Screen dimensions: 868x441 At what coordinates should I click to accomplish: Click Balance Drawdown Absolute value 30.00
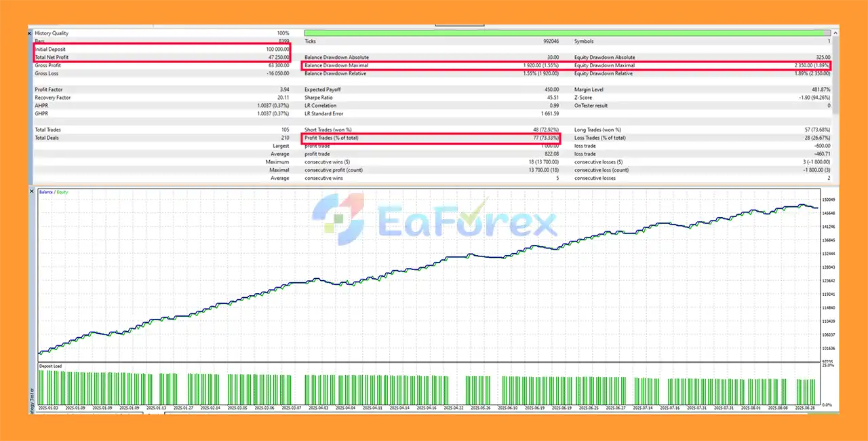tap(553, 58)
